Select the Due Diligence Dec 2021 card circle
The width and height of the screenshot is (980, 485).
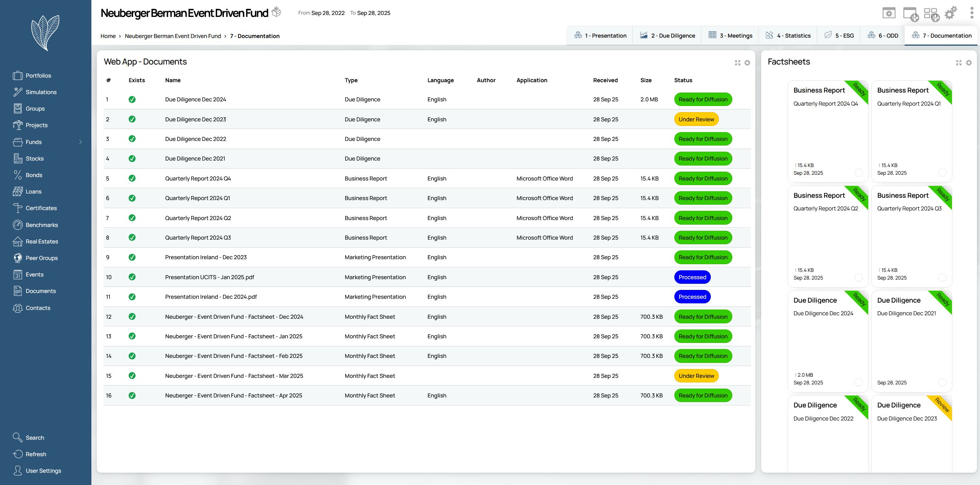(x=942, y=382)
